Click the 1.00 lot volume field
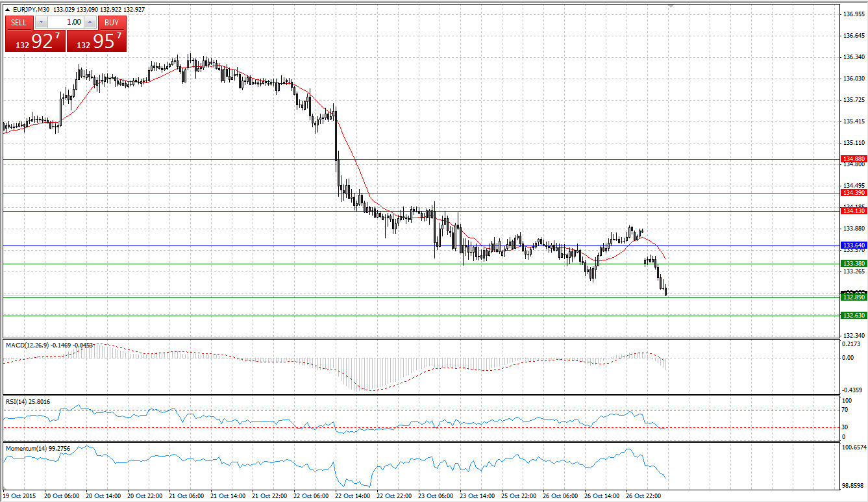 (66, 22)
